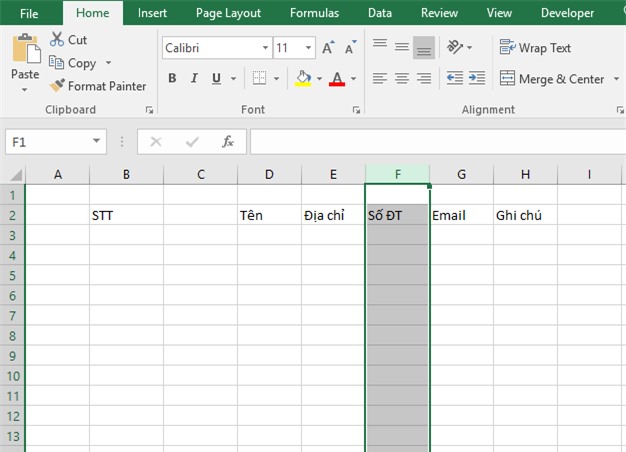
Task: Apply the yellow fill color swatch
Action: pyautogui.click(x=303, y=79)
